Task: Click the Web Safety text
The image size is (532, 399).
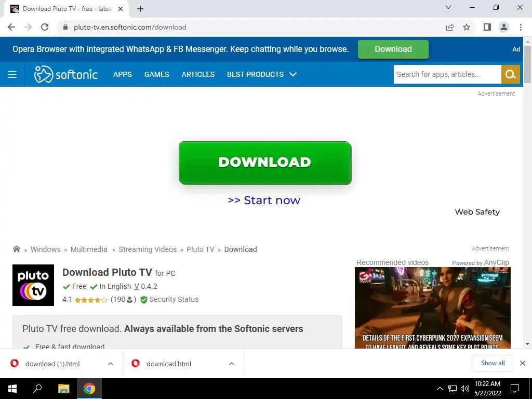Action: 477,212
